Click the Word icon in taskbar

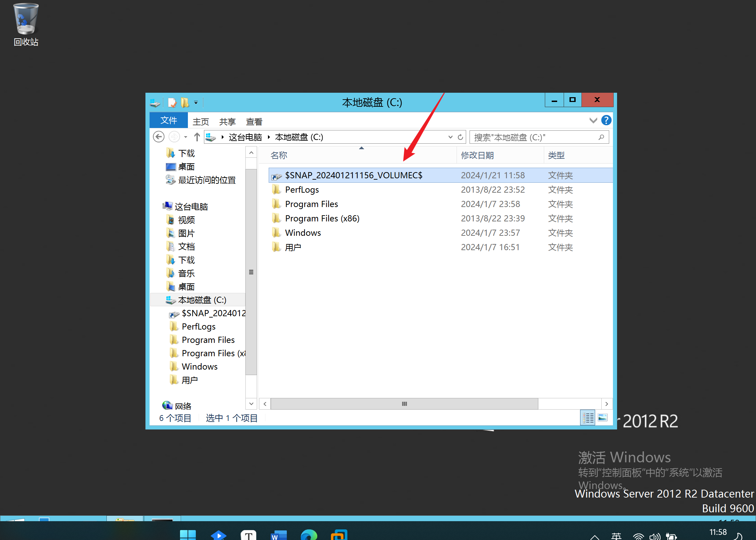[279, 535]
